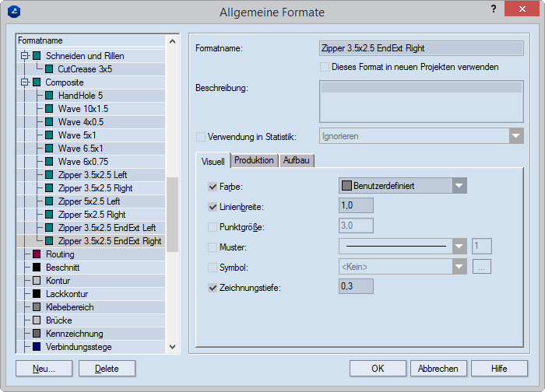This screenshot has width=545, height=392.
Task: Click the navy blue Verbindungsstege format icon
Action: 37,347
